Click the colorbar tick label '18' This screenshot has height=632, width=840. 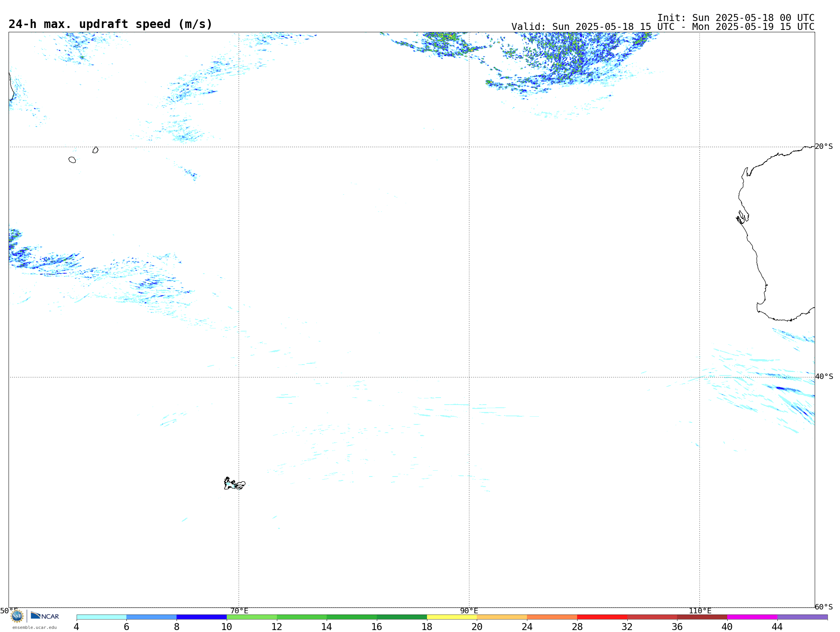tap(427, 627)
